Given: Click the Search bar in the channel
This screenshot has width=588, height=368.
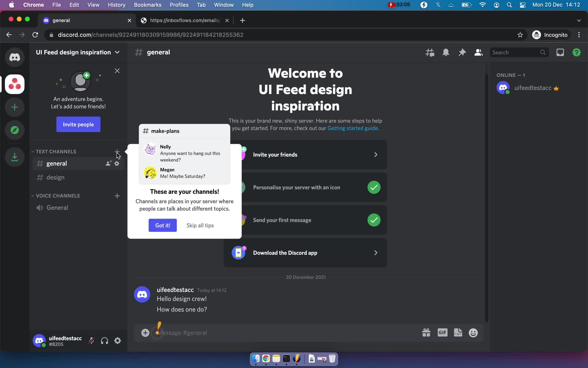Looking at the screenshot, I should tap(518, 52).
